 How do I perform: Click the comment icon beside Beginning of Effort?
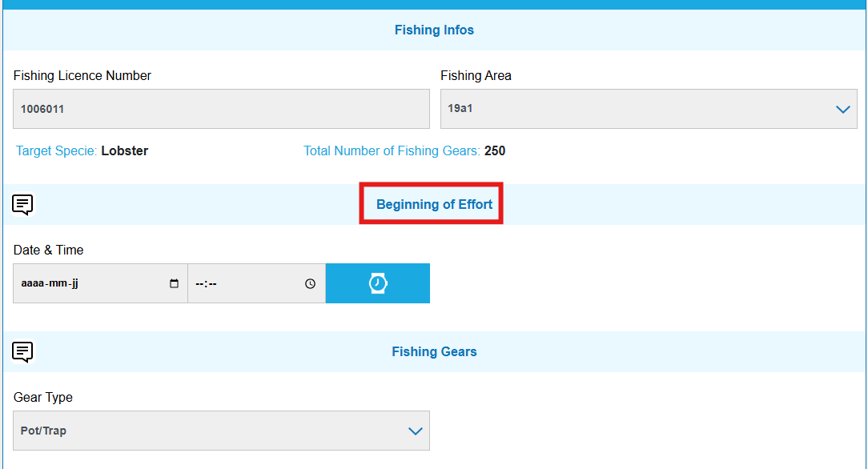point(23,205)
